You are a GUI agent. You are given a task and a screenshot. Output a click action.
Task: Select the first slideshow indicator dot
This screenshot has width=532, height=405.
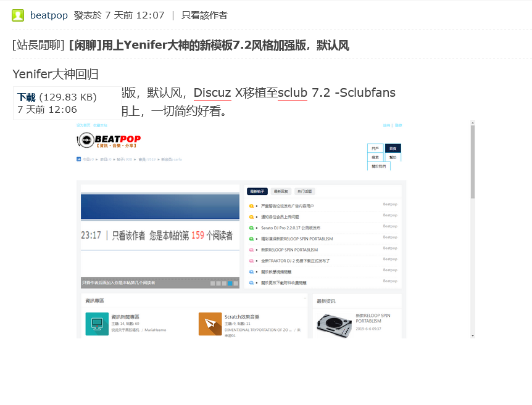212,283
